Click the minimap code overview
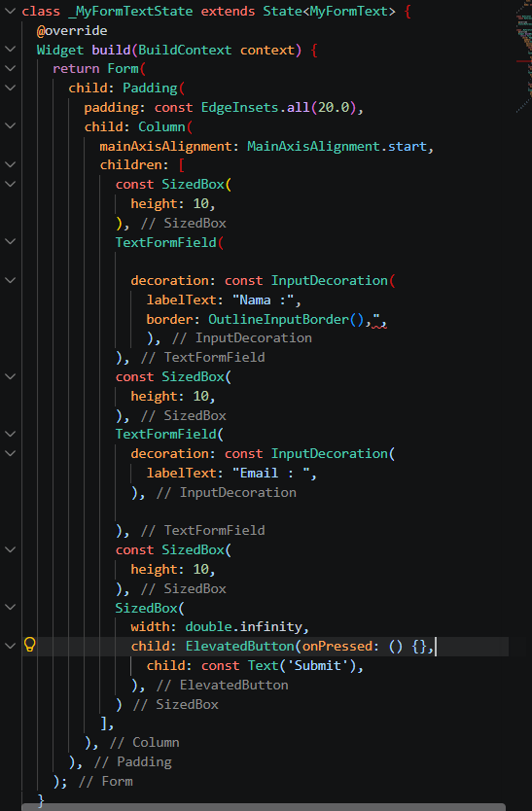The height and width of the screenshot is (811, 532). click(523, 57)
